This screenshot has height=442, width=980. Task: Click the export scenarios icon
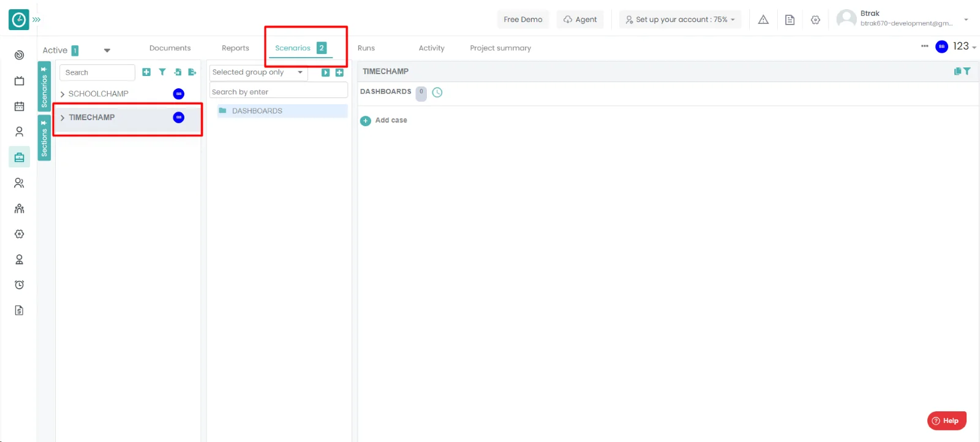pos(192,72)
